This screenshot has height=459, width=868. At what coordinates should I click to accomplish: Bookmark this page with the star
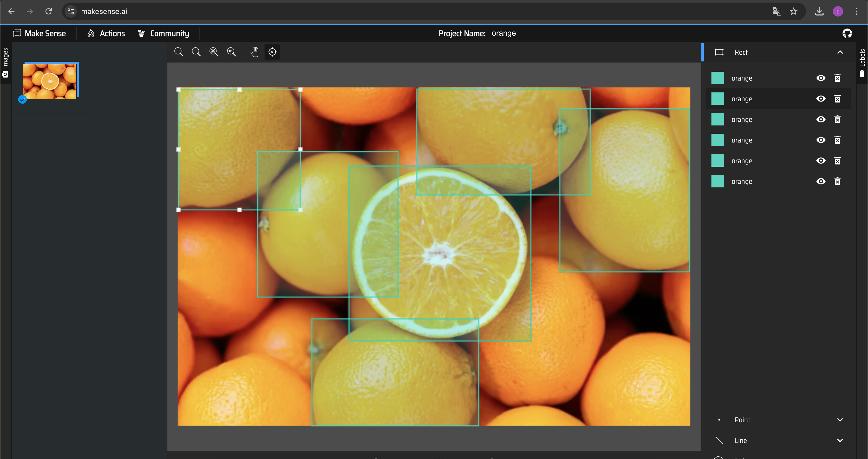coord(794,11)
